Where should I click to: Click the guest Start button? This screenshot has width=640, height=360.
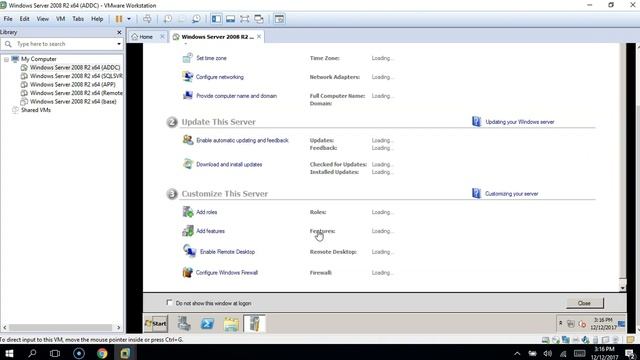156,324
